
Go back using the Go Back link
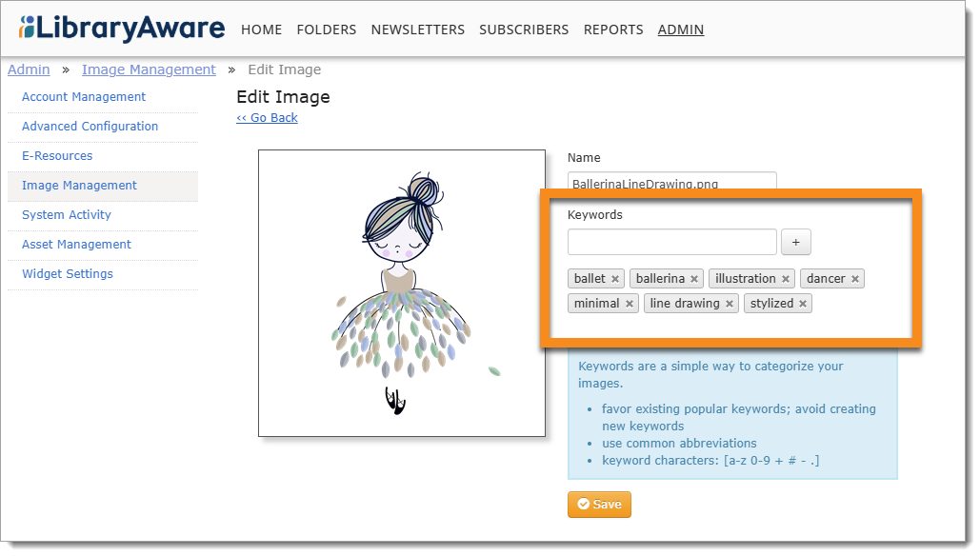click(267, 117)
